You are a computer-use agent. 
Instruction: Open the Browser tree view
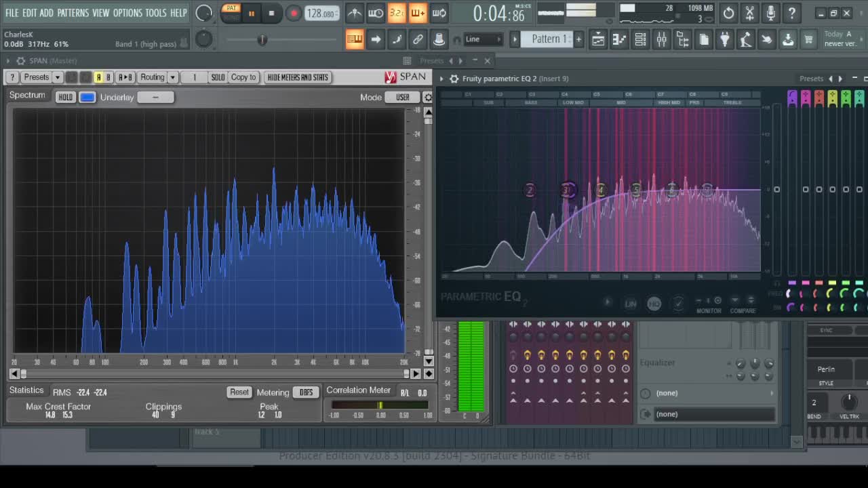pos(683,40)
